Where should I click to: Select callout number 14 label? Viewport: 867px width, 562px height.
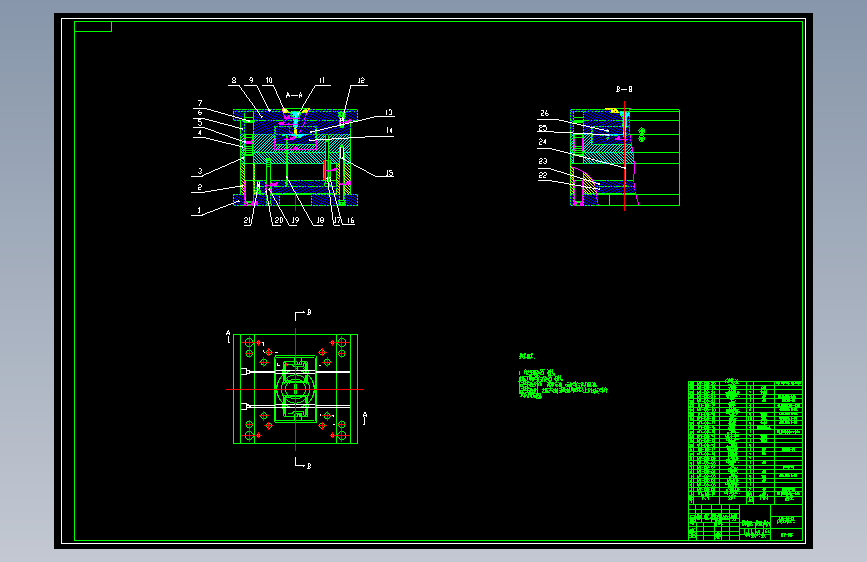pyautogui.click(x=389, y=131)
